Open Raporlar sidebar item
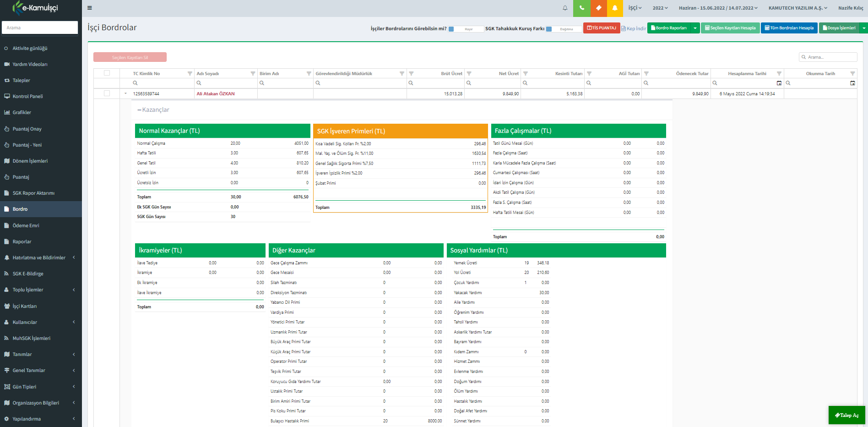Viewport: 868px width, 427px height. [22, 242]
